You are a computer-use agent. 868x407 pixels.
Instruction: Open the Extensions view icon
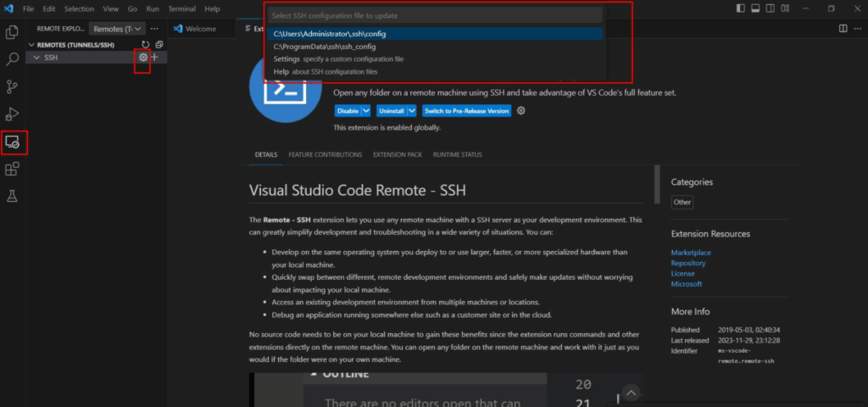pyautogui.click(x=12, y=169)
